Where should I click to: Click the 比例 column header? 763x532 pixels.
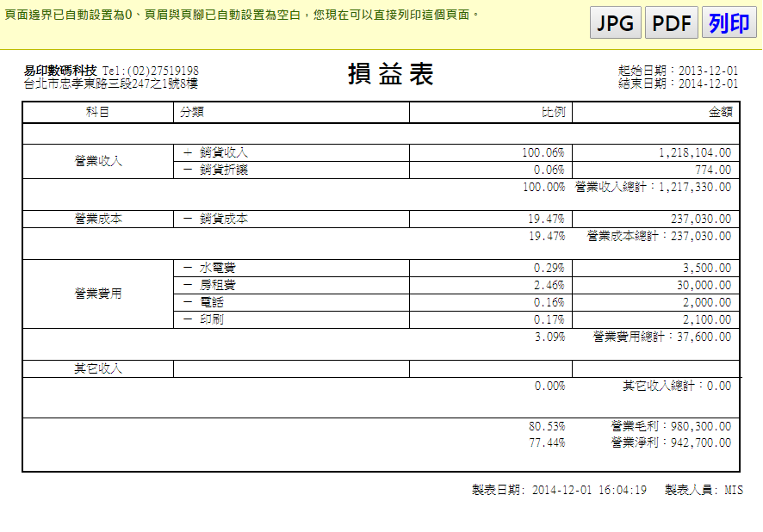point(552,113)
